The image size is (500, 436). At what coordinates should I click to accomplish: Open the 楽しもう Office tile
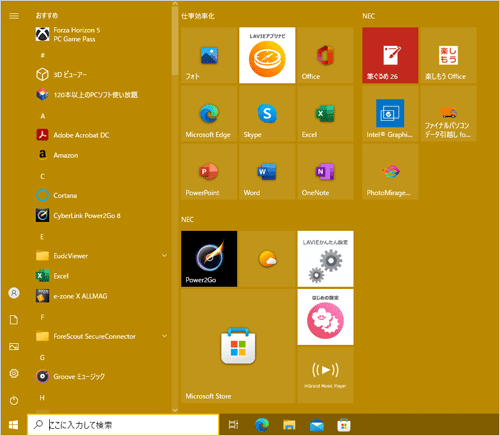pyautogui.click(x=448, y=55)
